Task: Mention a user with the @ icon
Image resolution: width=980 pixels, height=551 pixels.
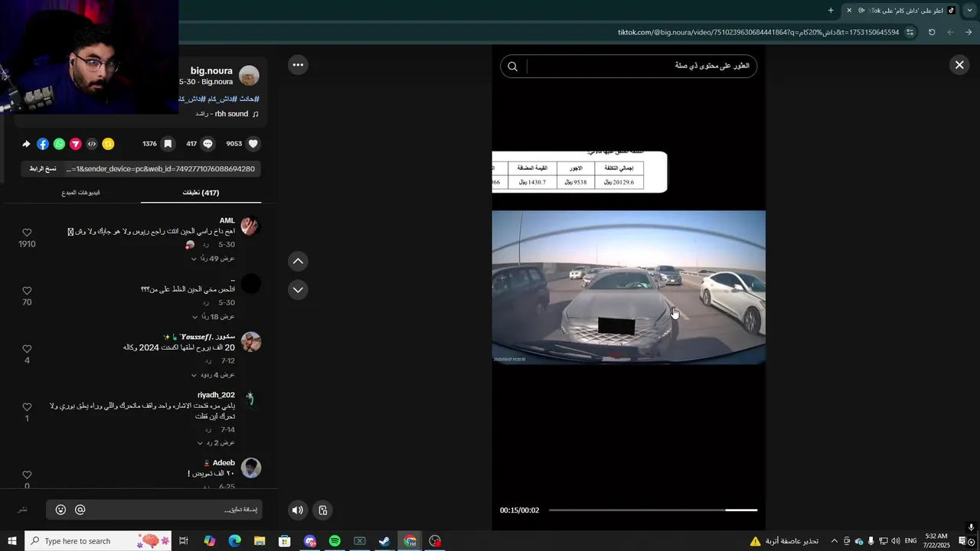Action: 80,510
